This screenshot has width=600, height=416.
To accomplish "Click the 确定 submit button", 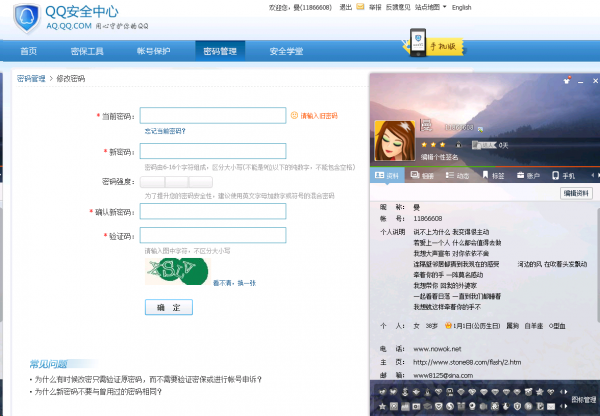I will click(169, 307).
